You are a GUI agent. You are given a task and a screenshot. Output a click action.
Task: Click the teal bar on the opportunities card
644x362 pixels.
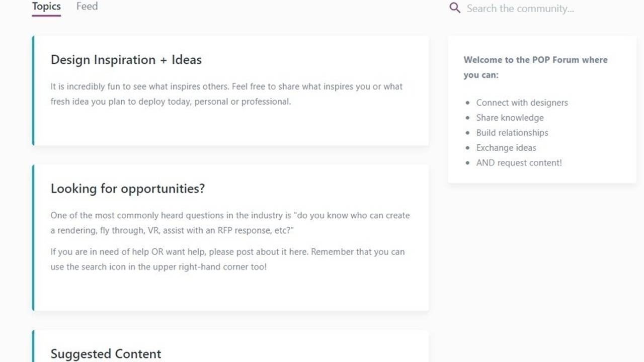click(33, 237)
